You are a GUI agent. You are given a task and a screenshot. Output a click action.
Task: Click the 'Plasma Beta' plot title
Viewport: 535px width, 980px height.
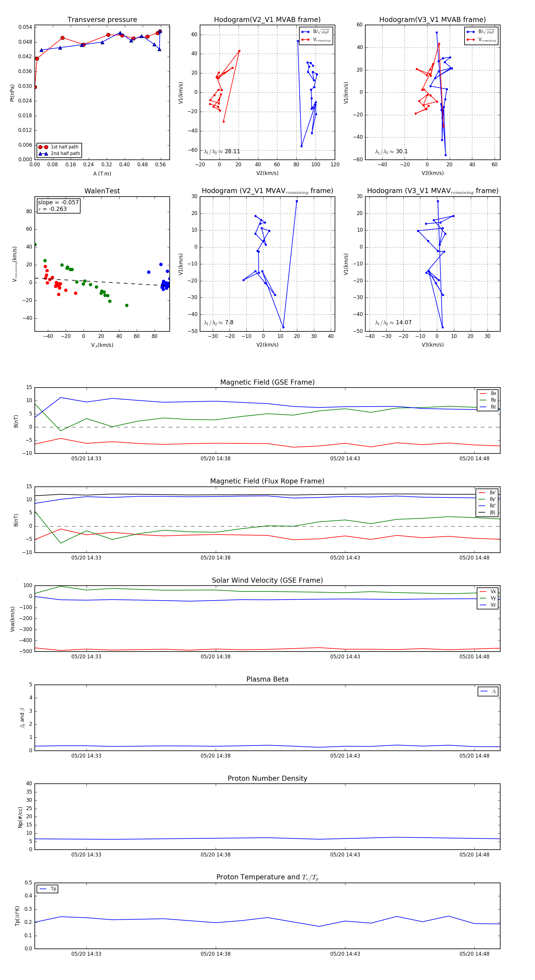pos(267,679)
